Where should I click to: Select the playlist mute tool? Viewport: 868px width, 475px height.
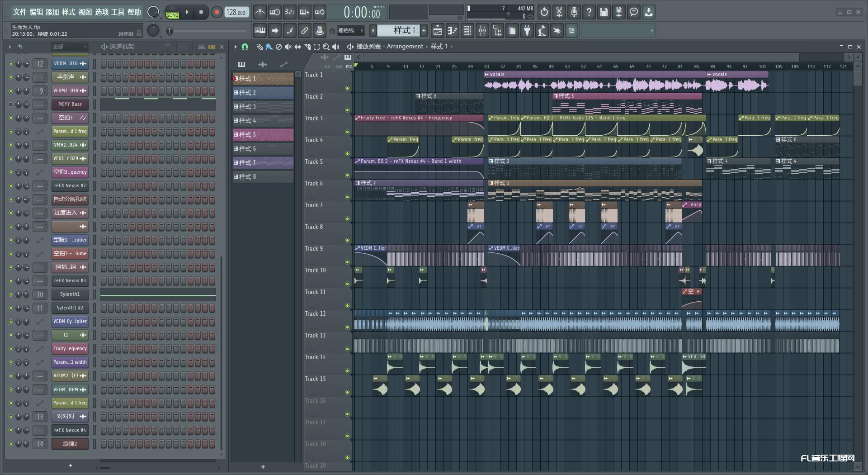click(x=288, y=47)
